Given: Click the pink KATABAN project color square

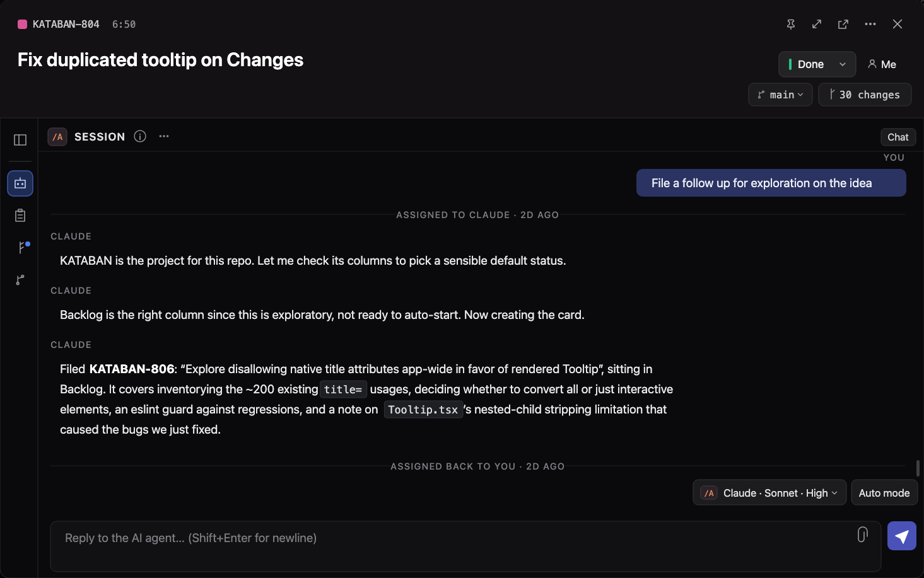Looking at the screenshot, I should 22,24.
